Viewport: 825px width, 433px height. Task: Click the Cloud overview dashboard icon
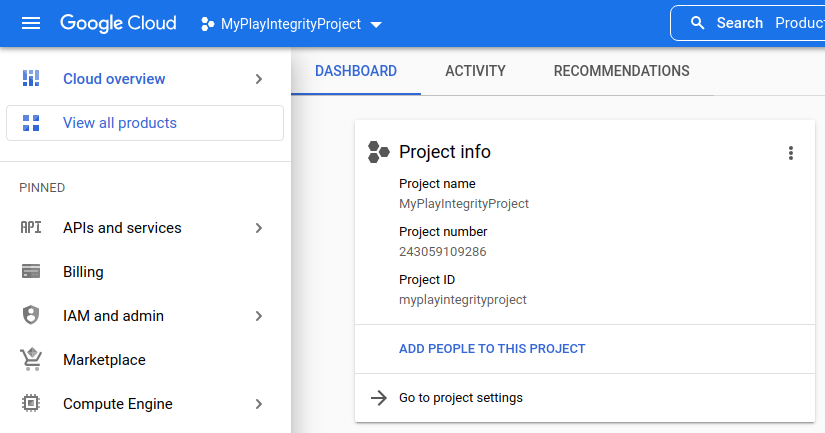click(x=31, y=78)
